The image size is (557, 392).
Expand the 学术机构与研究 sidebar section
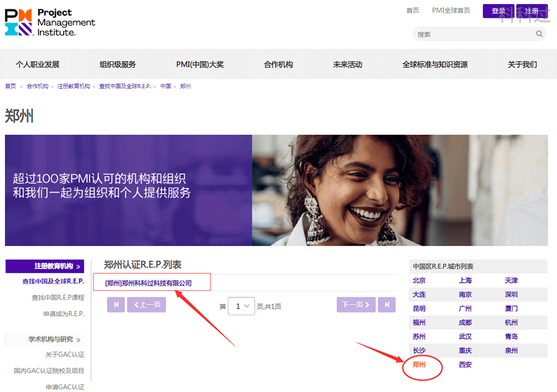[x=52, y=339]
